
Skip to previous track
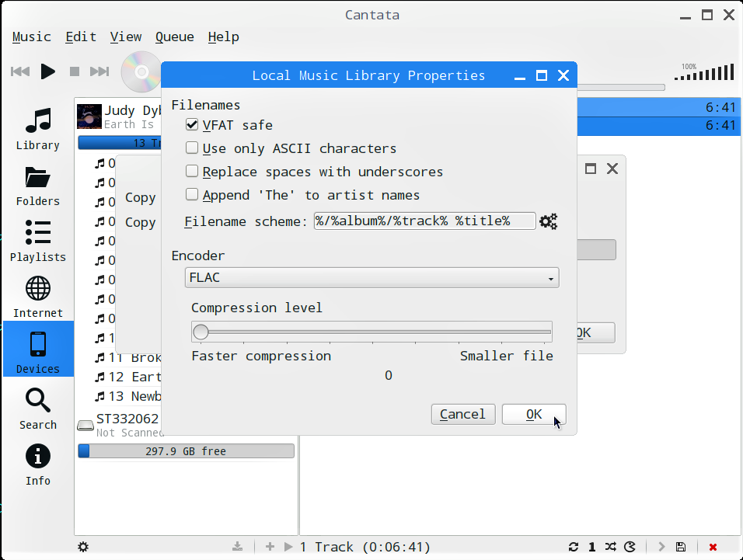[x=20, y=71]
